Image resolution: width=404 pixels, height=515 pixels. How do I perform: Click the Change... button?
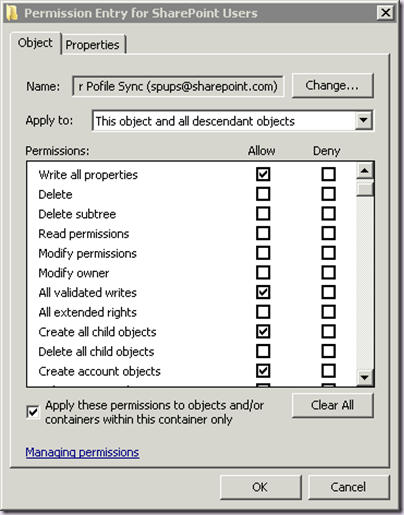click(x=332, y=86)
